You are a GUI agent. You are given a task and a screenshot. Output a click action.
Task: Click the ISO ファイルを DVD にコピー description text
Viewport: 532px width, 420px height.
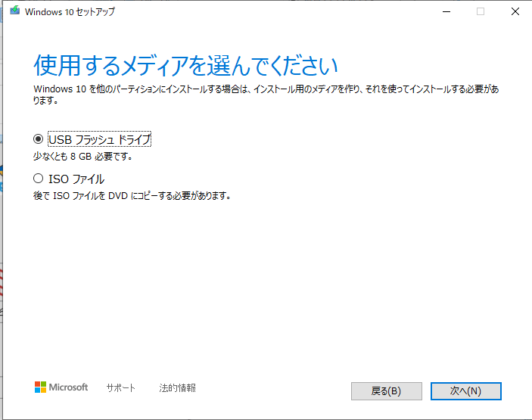(132, 196)
